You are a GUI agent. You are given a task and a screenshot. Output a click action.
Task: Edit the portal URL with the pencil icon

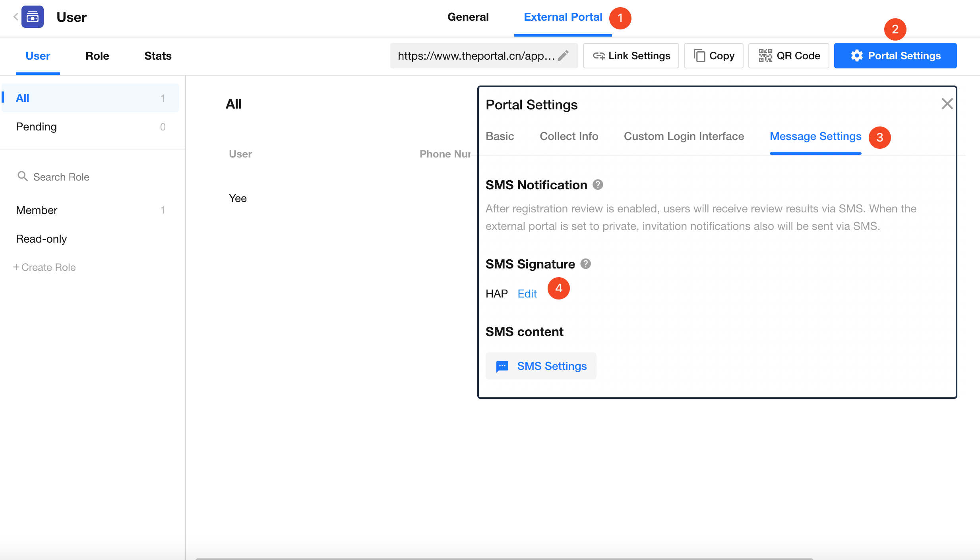tap(563, 56)
